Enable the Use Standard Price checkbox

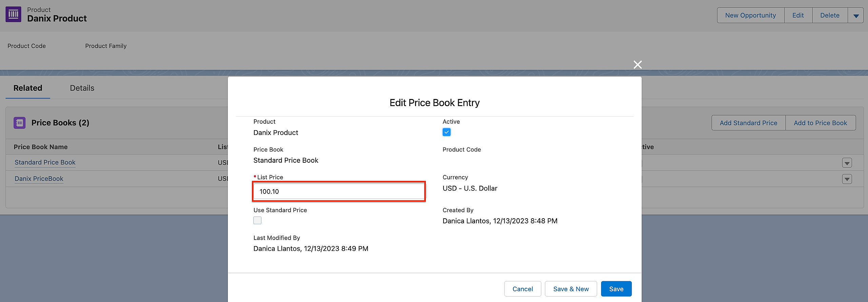point(257,221)
